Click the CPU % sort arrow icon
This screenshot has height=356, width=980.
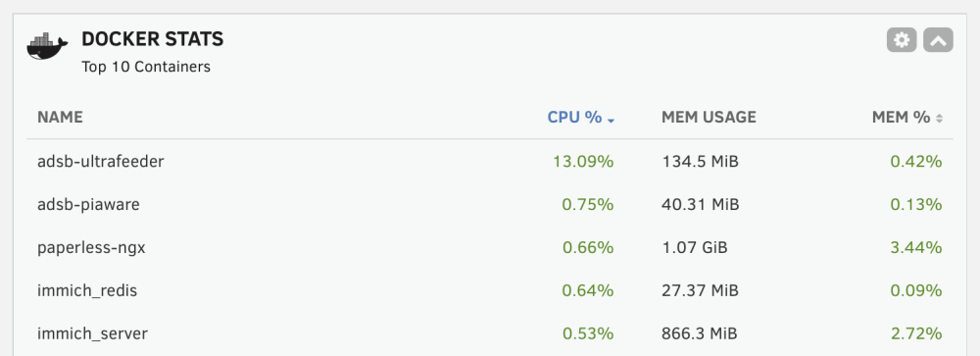611,120
